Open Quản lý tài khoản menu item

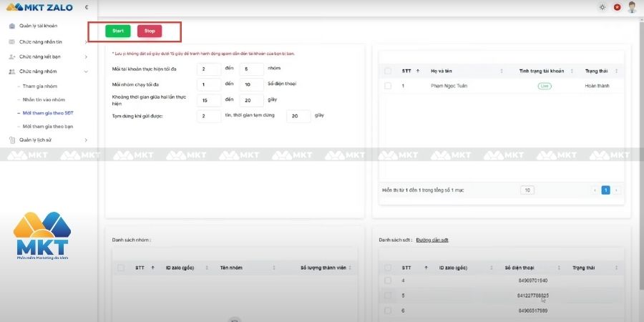38,26
